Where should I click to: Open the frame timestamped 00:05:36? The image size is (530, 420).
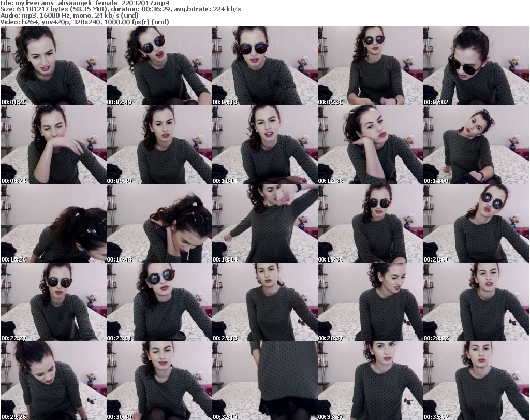click(371, 66)
